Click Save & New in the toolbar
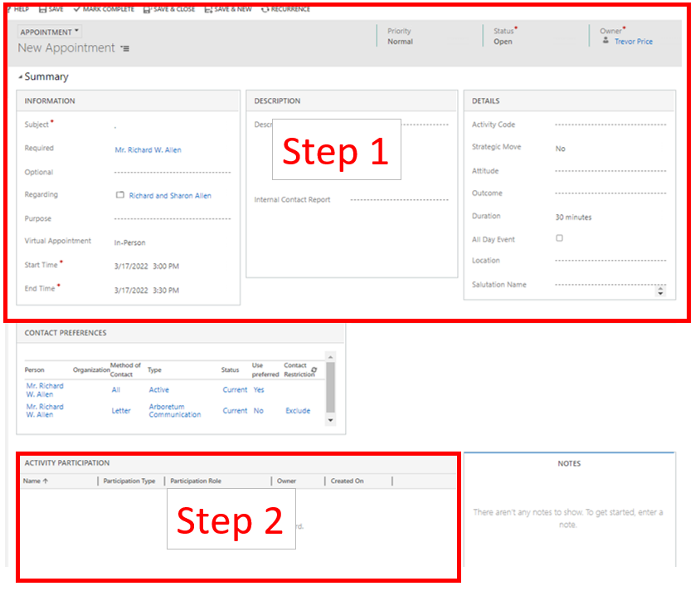This screenshot has height=591, width=700. click(228, 9)
